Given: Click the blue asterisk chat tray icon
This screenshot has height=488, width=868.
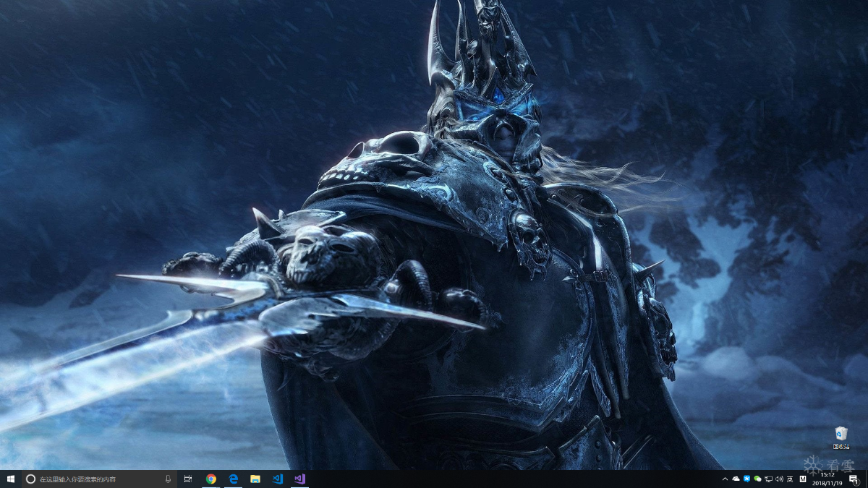Looking at the screenshot, I should coord(746,479).
